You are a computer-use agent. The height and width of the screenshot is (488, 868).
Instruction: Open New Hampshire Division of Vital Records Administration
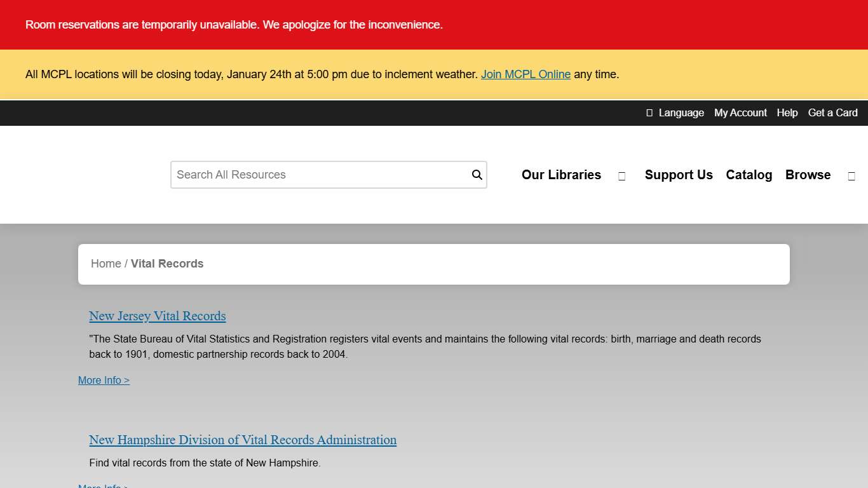(243, 440)
